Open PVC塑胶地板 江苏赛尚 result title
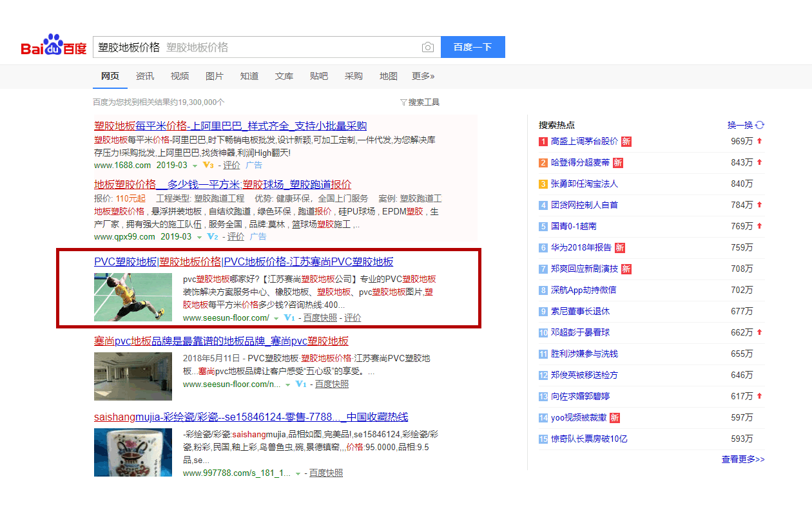The height and width of the screenshot is (521, 812). (x=244, y=261)
